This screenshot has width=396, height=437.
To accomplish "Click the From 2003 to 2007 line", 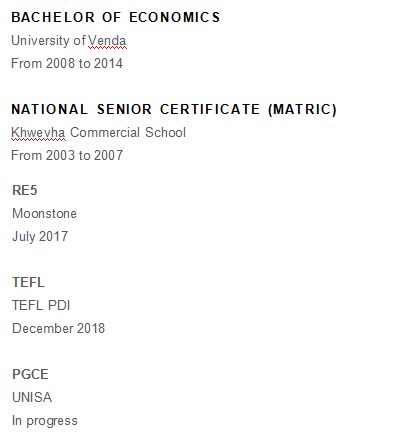I will click(67, 155).
